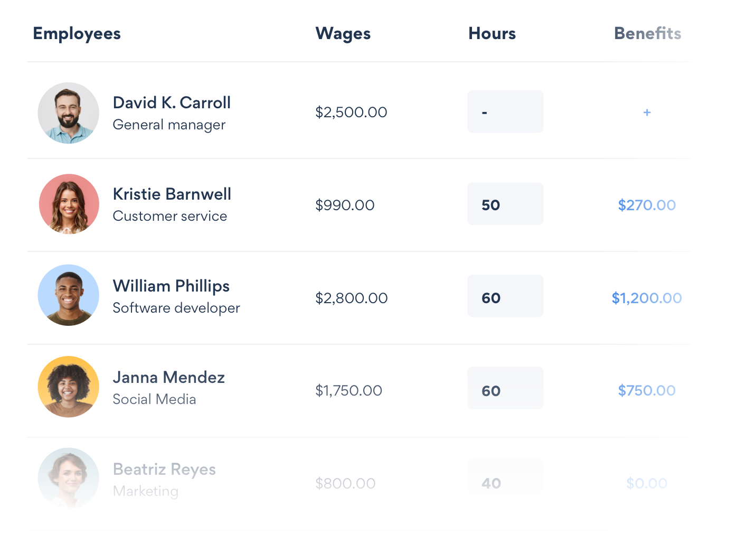Viewport: 756px width, 544px height.
Task: Click the Wages column header
Action: click(343, 33)
